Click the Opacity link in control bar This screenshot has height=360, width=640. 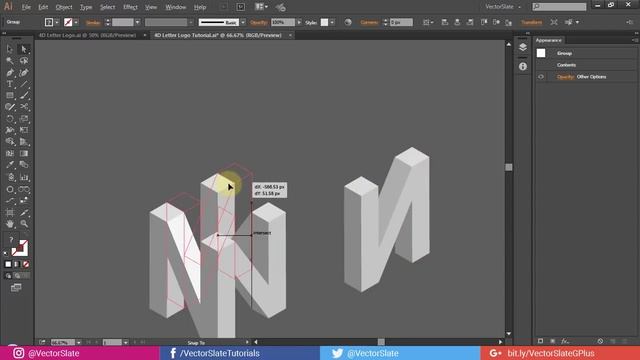click(259, 22)
